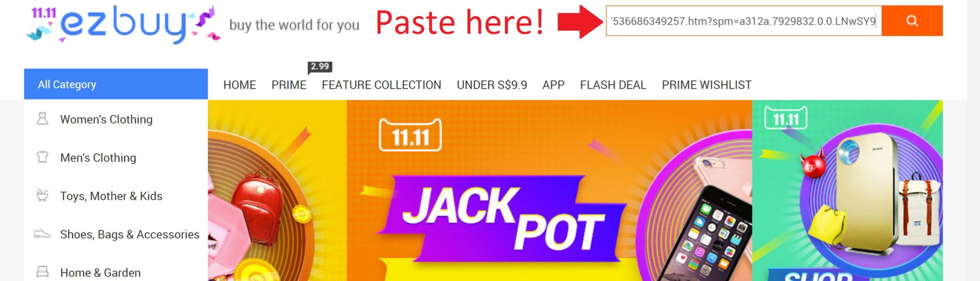Select the Men's Clothing shirt icon
980x281 pixels.
pyautogui.click(x=42, y=157)
